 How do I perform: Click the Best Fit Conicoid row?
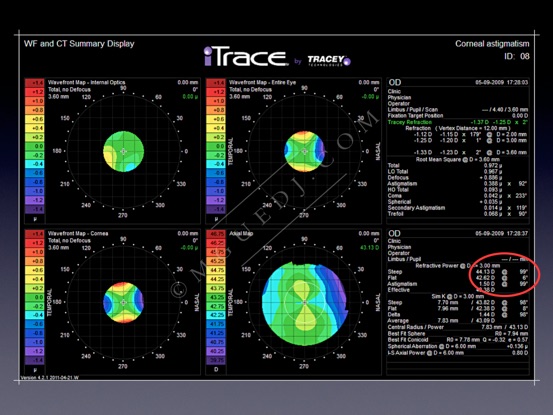(458, 340)
